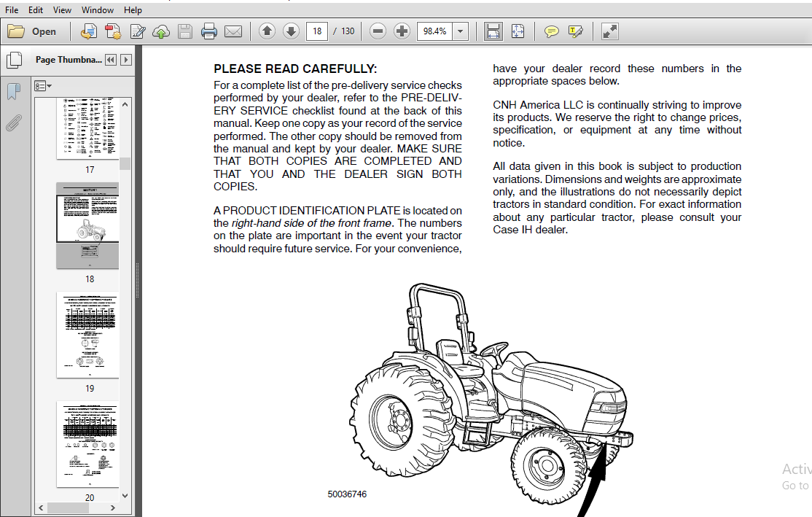Viewport: 812px width, 517px height.
Task: Select page 17 thumbnail
Action: [x=88, y=128]
